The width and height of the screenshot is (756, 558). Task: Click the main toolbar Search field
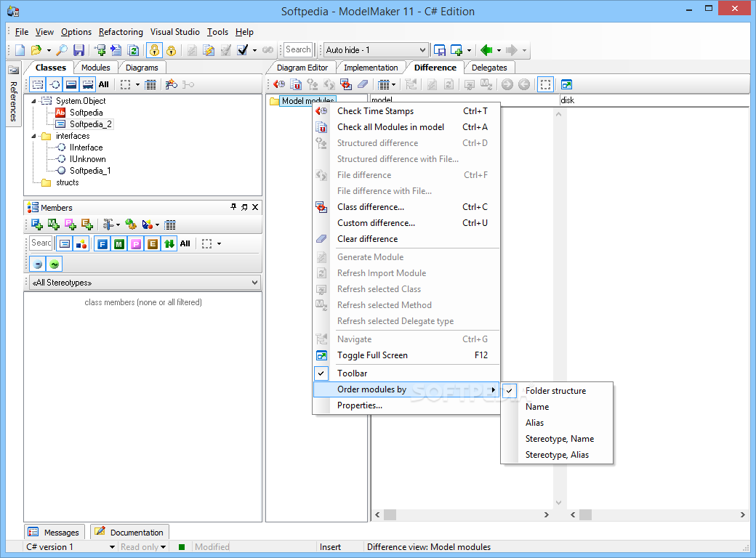(299, 49)
